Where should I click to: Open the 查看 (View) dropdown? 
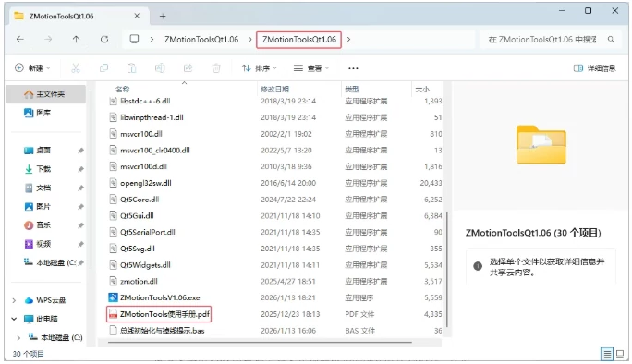click(311, 68)
